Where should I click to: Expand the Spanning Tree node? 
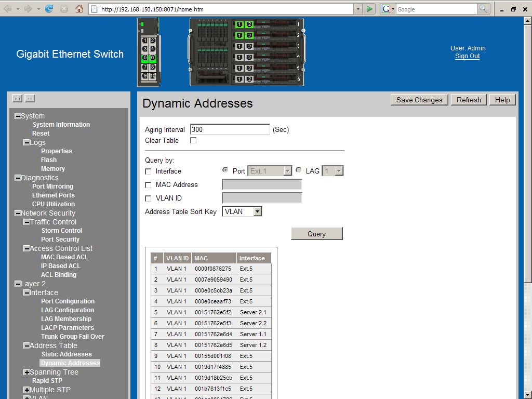click(x=26, y=373)
